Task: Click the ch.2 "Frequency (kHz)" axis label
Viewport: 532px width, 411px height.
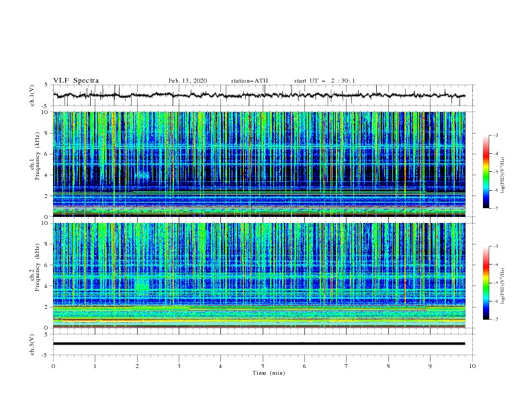Action: coord(38,267)
